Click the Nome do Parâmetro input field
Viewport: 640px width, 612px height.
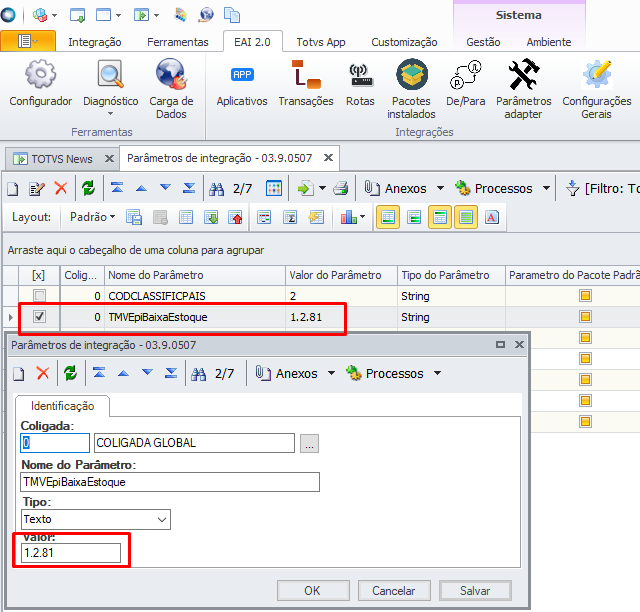click(170, 482)
